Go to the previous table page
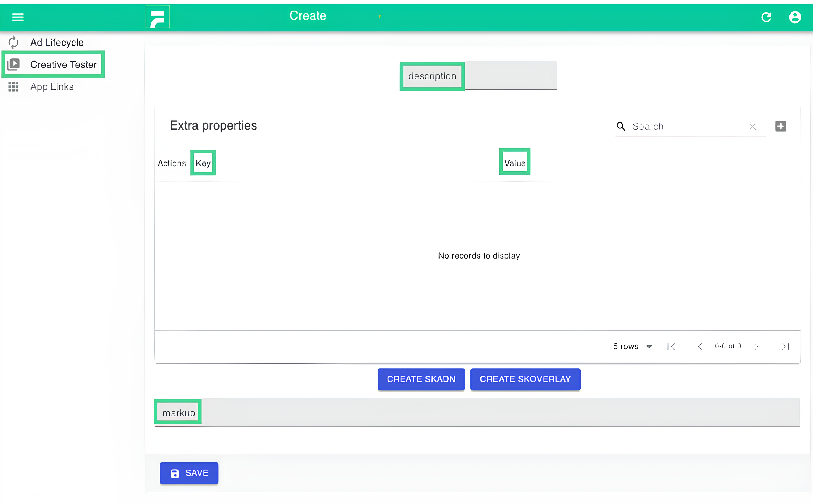 point(700,347)
